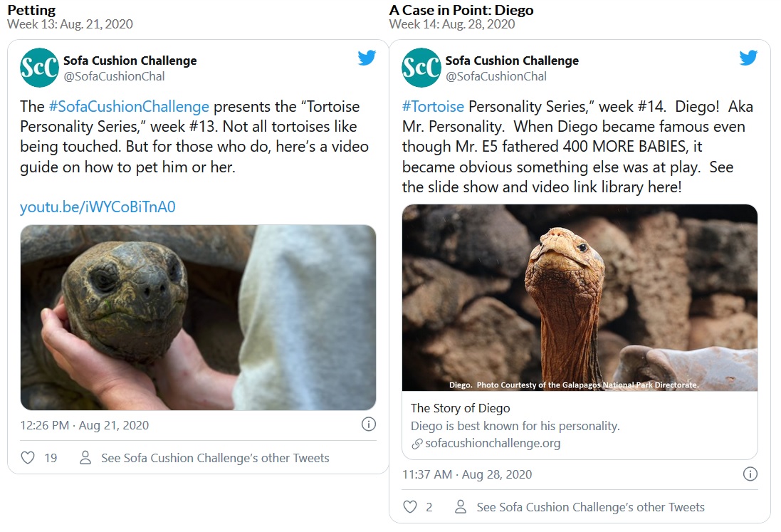Click the person icon in the left tweet footer
Image resolution: width=781 pixels, height=532 pixels.
(x=85, y=458)
